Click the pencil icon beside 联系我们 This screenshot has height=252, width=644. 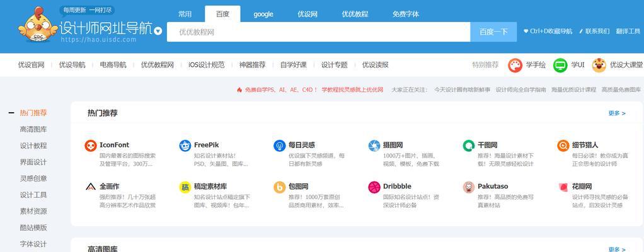coord(581,31)
